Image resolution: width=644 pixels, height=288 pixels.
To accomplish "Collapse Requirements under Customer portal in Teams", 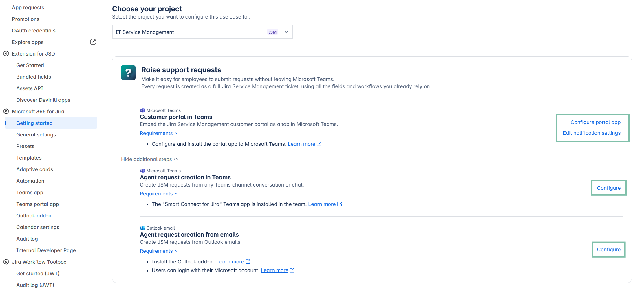I will (158, 133).
